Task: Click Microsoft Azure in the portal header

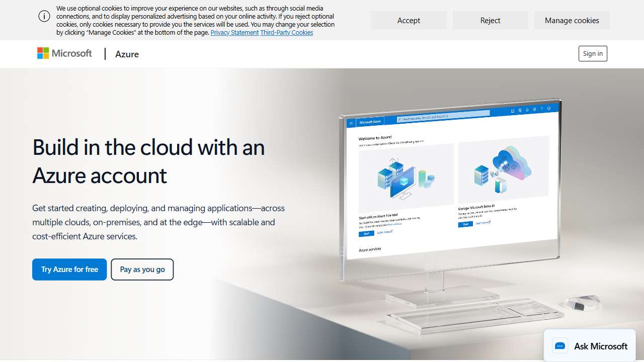Action: [369, 121]
